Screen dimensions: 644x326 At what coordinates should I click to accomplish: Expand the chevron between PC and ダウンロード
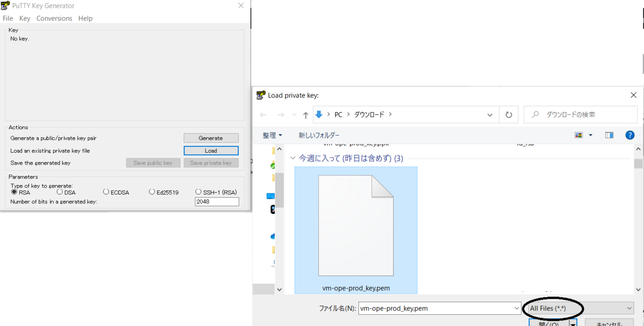[348, 114]
